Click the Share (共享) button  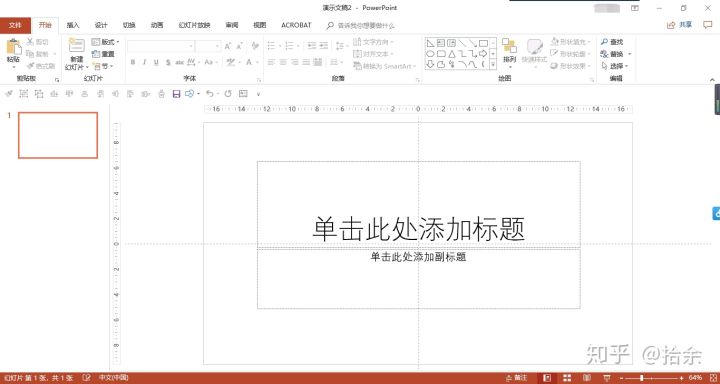[x=680, y=25]
